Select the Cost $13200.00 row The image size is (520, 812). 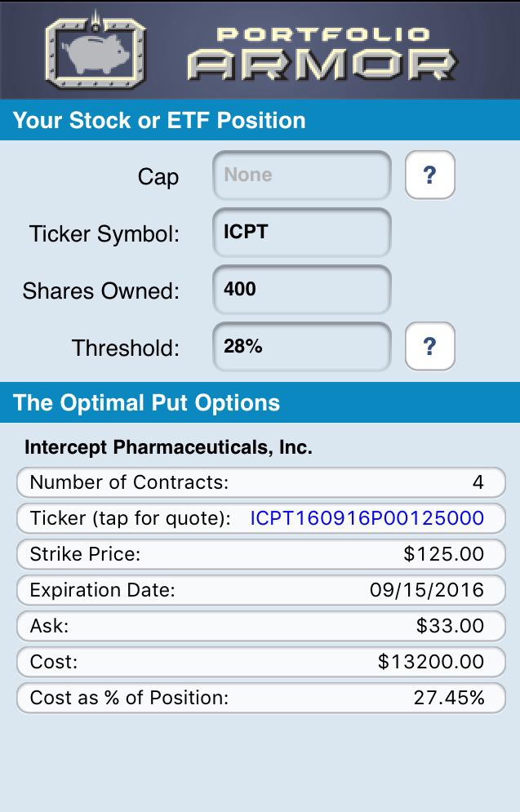click(261, 662)
